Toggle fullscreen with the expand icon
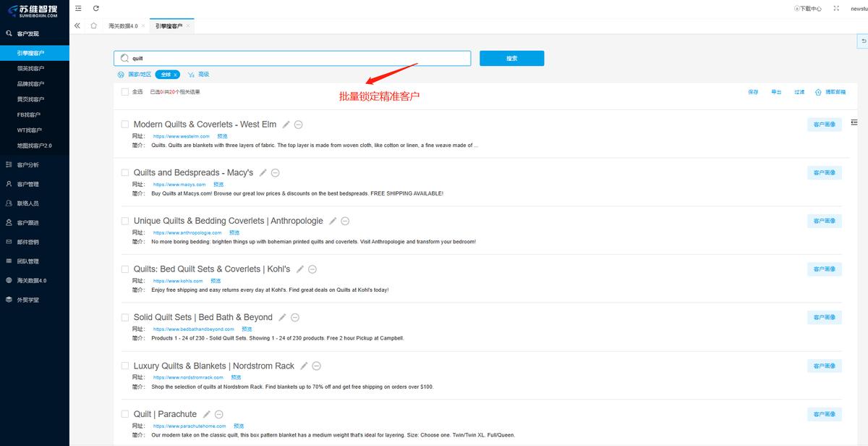Image resolution: width=868 pixels, height=446 pixels. (836, 8)
